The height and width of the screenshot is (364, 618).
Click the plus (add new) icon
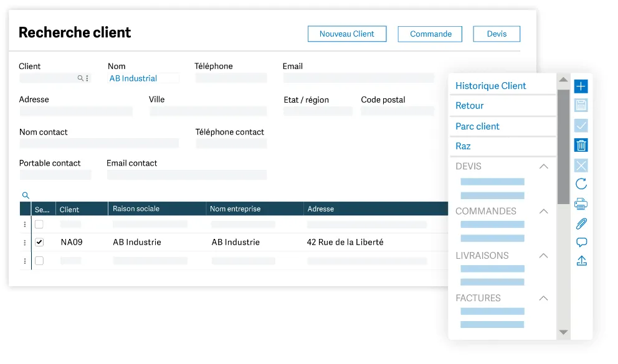(581, 86)
